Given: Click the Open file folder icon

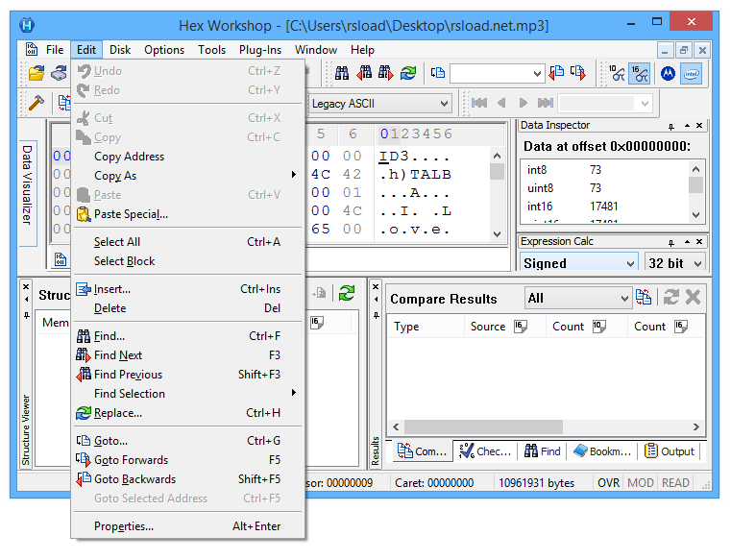Looking at the screenshot, I should click(37, 73).
